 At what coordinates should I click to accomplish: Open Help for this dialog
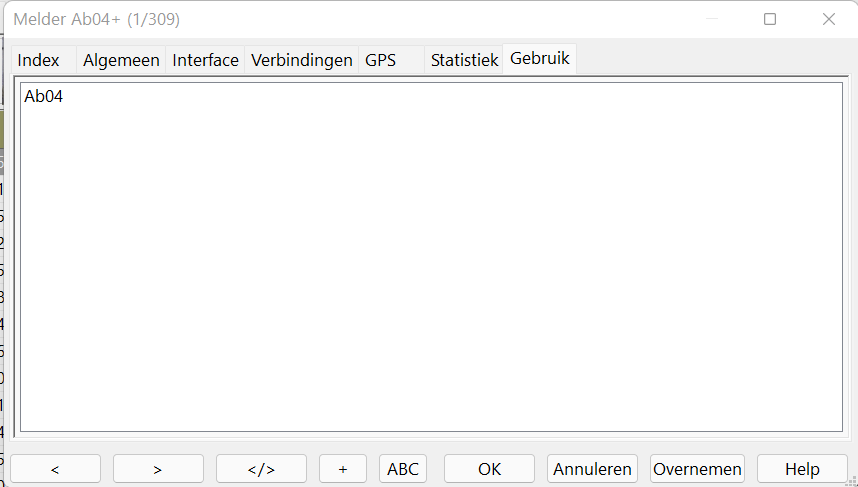801,469
